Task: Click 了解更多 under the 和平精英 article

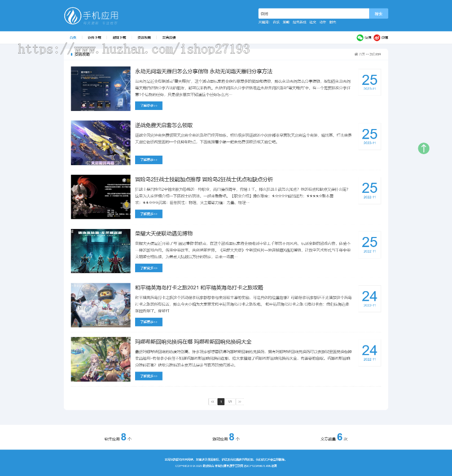Action: coord(149,322)
